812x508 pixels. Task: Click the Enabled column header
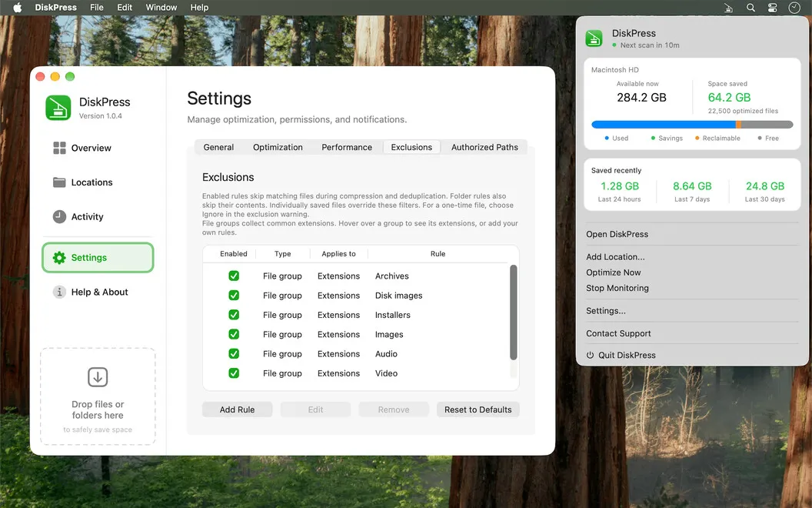(x=234, y=254)
